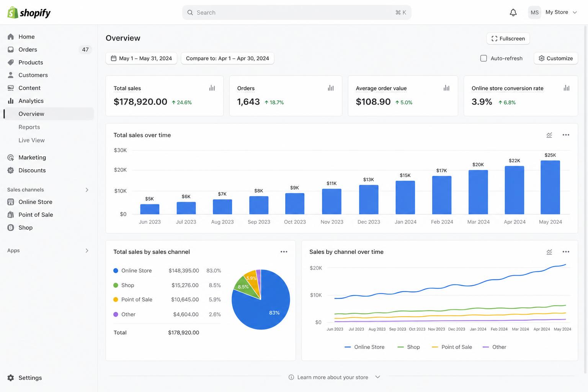
Task: Click the Customize button
Action: point(556,58)
